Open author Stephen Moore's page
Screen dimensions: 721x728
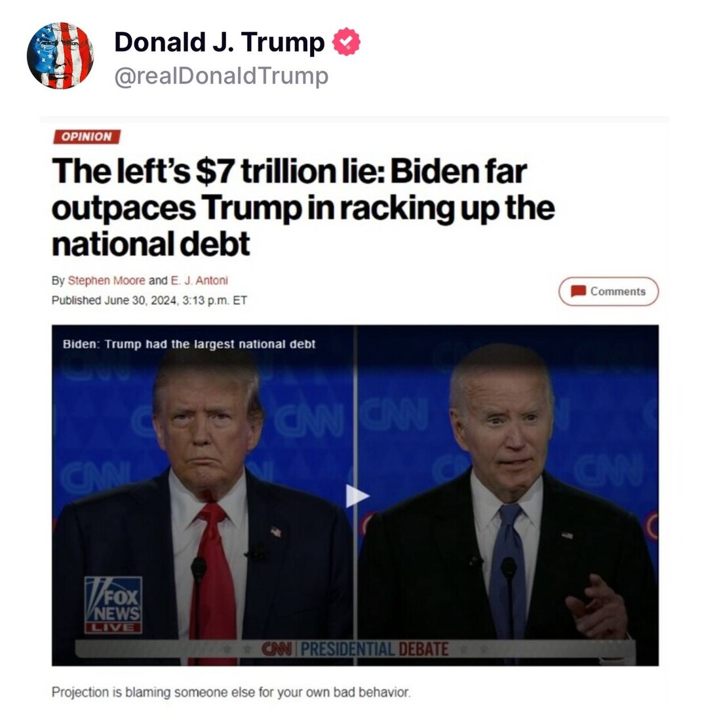point(106,280)
